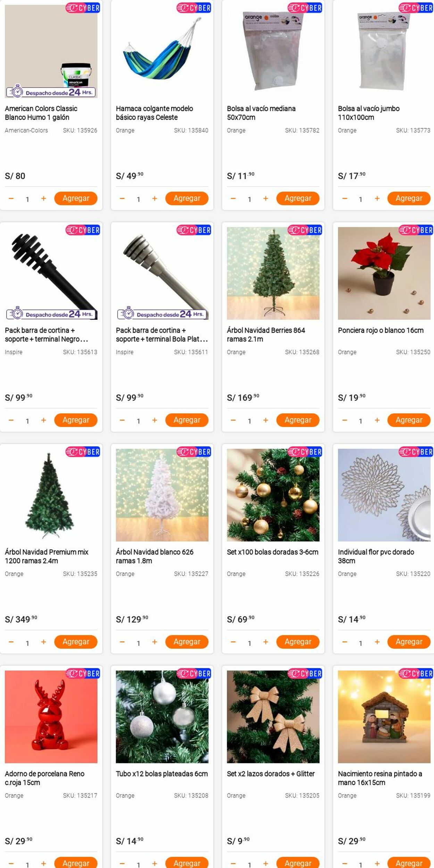Click the Cyber badge on Bolsa al vacío jumbo
This screenshot has height=868, width=434.
pyautogui.click(x=416, y=8)
